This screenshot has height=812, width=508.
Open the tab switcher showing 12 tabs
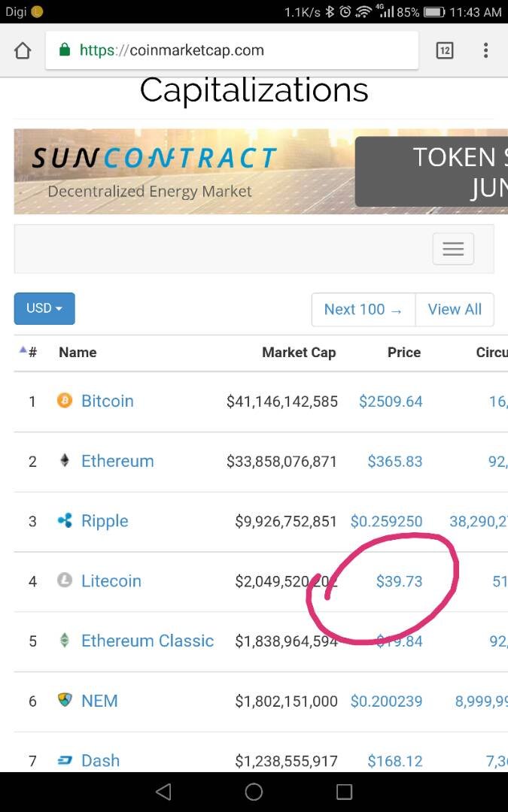445,50
